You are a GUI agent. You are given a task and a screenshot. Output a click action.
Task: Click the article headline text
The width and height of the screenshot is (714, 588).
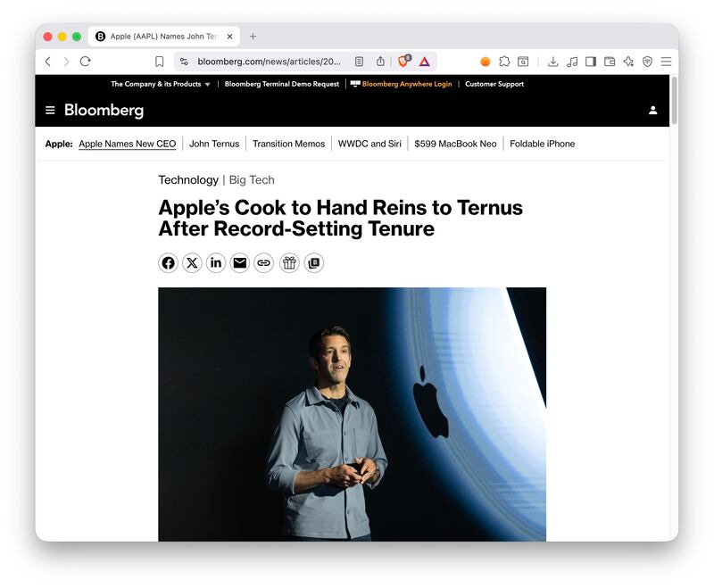click(x=341, y=218)
